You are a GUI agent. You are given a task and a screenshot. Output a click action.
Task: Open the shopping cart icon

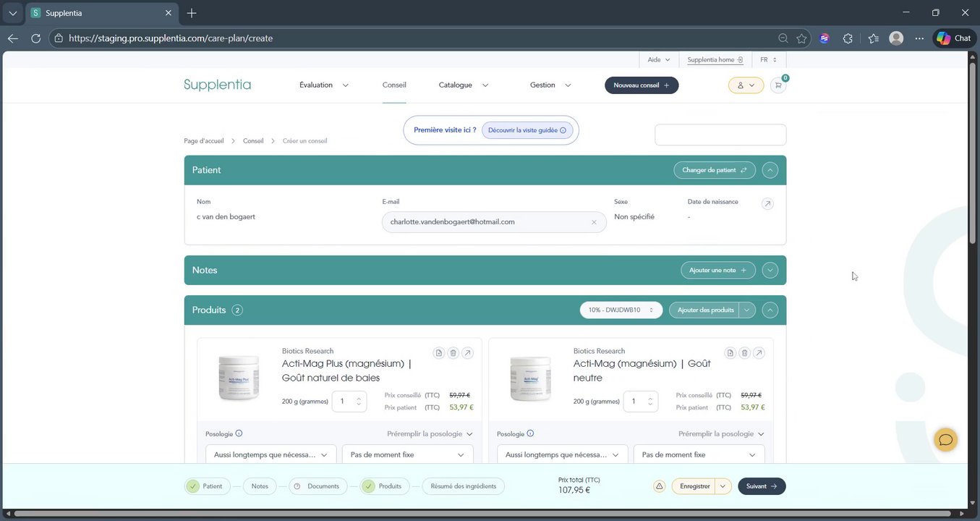778,85
